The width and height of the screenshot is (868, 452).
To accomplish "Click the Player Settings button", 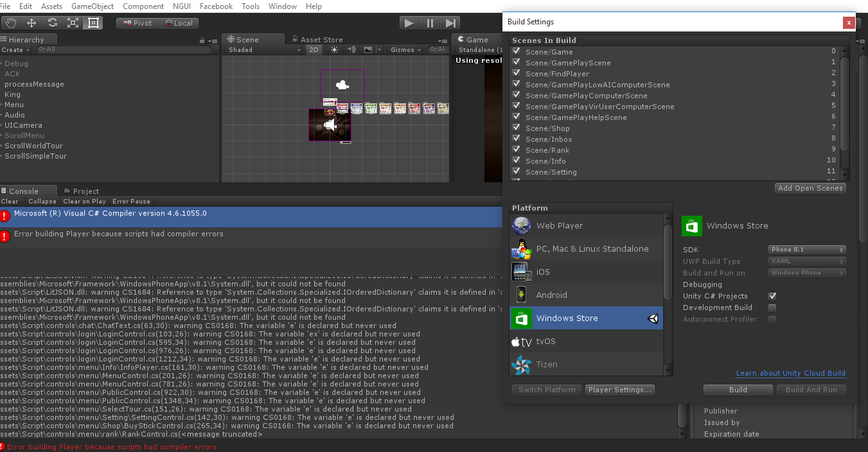I will pos(620,390).
